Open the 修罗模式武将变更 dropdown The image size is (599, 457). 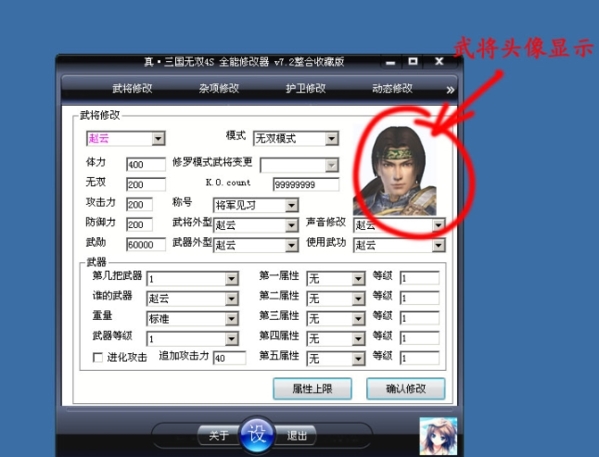tap(300, 165)
